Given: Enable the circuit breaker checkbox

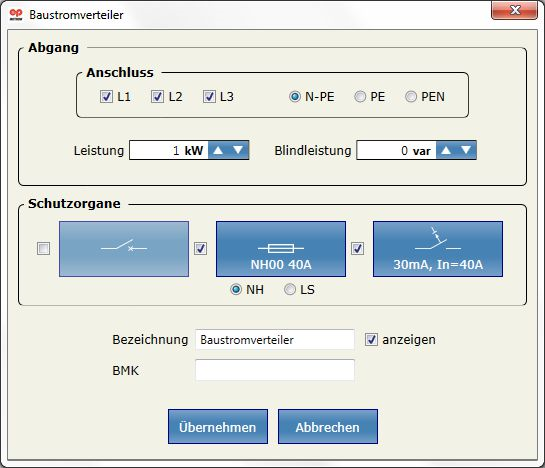Looking at the screenshot, I should point(43,249).
